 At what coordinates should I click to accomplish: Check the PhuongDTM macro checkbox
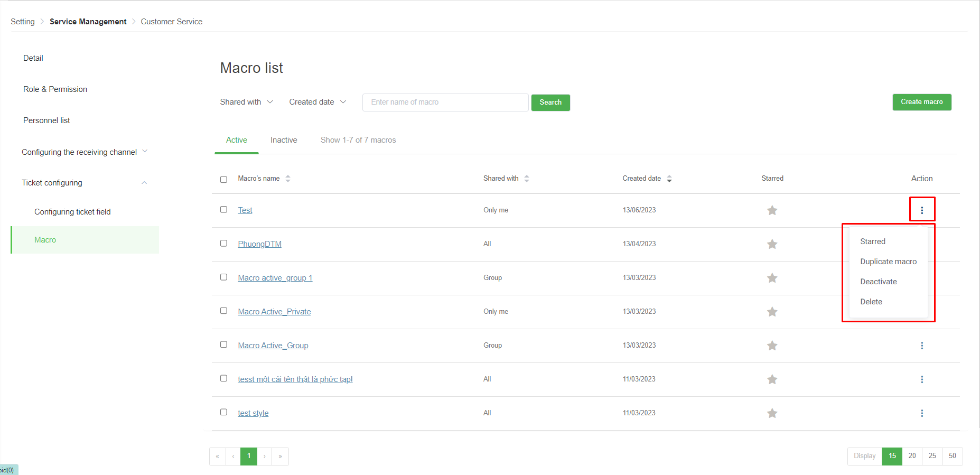pos(223,243)
